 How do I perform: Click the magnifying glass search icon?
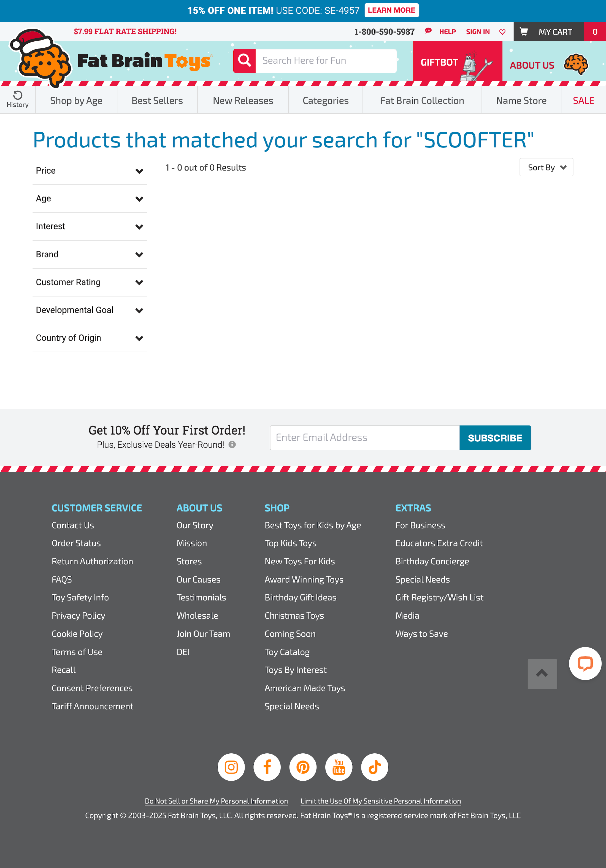[x=244, y=61]
